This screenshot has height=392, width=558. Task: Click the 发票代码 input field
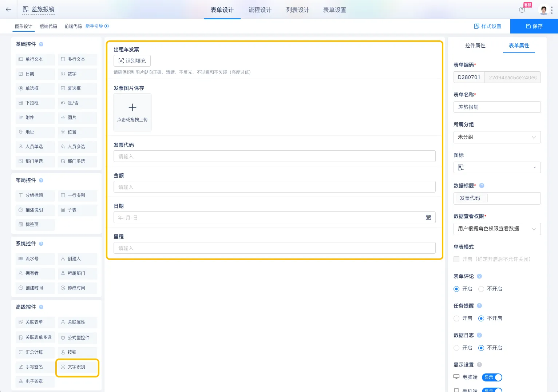tap(274, 157)
